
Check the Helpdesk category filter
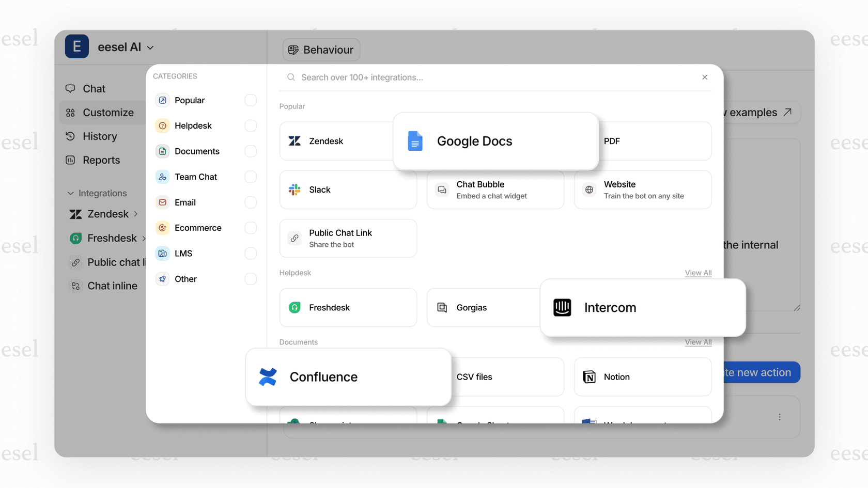pyautogui.click(x=251, y=125)
